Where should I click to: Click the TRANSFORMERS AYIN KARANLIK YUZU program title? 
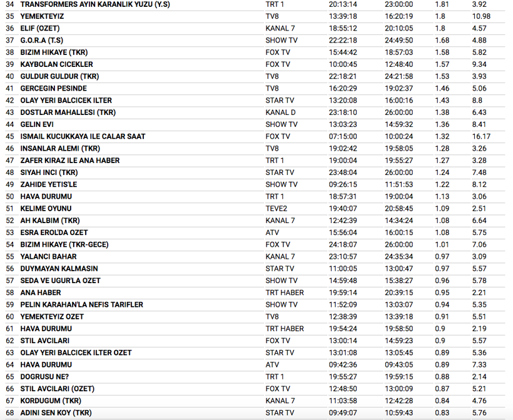click(x=94, y=4)
